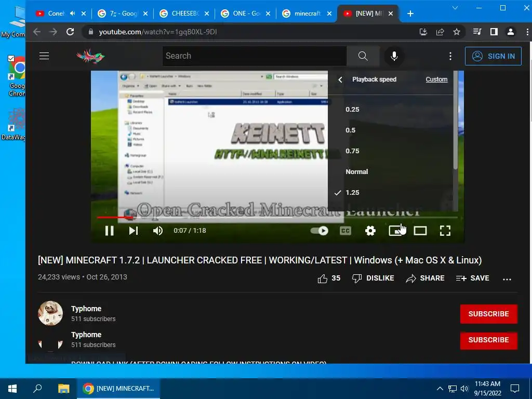Go back from Playback speed menu

[x=340, y=79]
